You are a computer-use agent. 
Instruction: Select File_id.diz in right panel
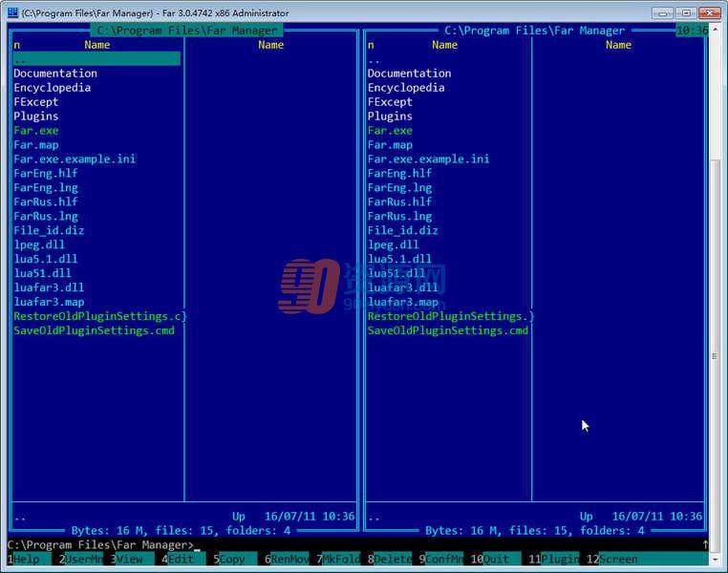(x=402, y=230)
